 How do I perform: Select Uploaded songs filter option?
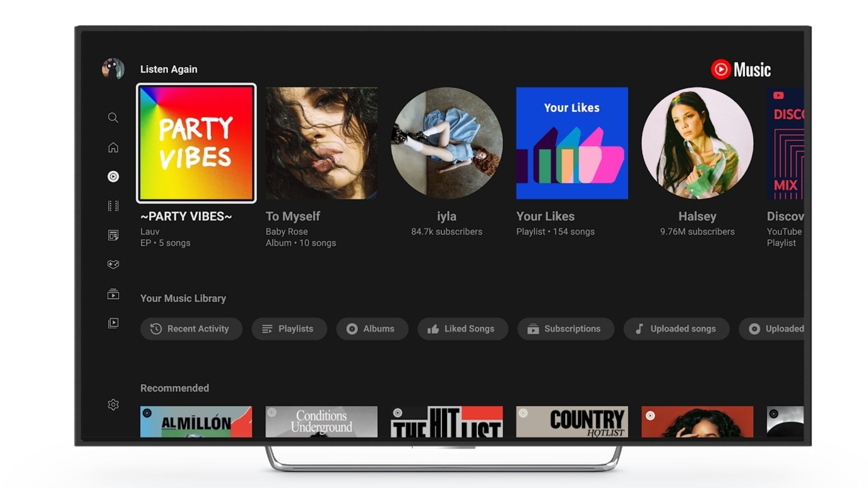(675, 328)
